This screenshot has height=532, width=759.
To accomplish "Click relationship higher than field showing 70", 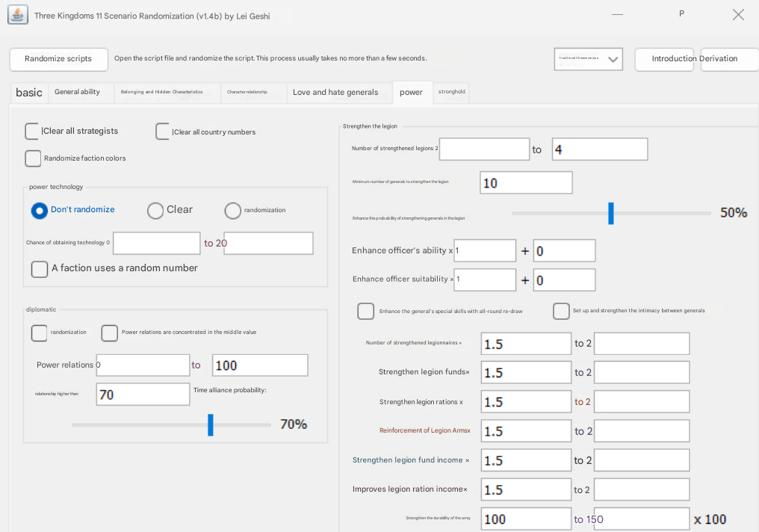I will [143, 395].
